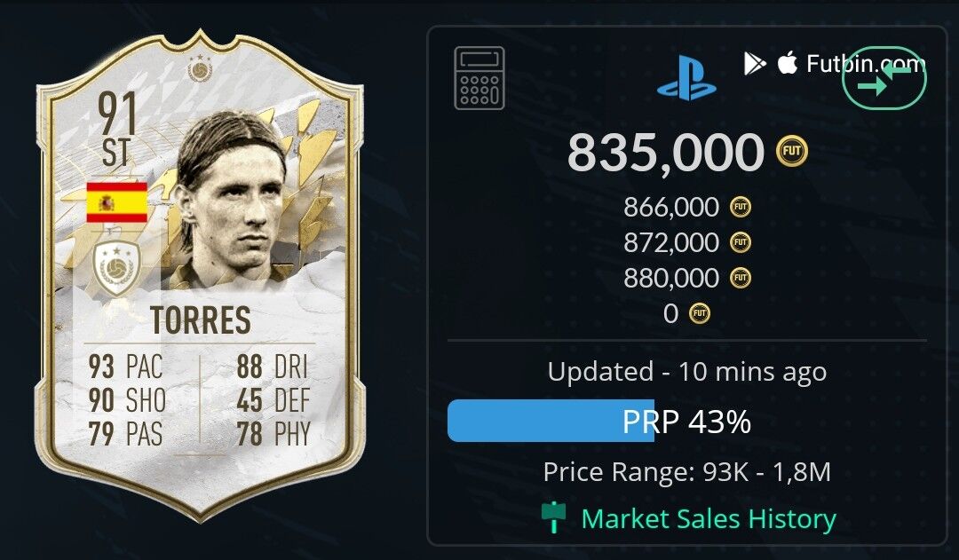Click the Spain flag on card
This screenshot has height=560, width=959.
tap(117, 201)
